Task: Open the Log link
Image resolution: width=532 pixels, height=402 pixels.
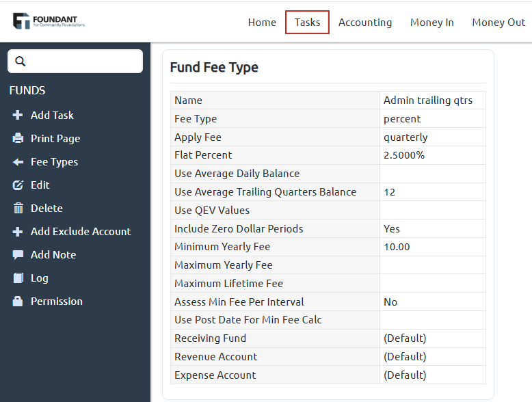Action: [x=40, y=278]
